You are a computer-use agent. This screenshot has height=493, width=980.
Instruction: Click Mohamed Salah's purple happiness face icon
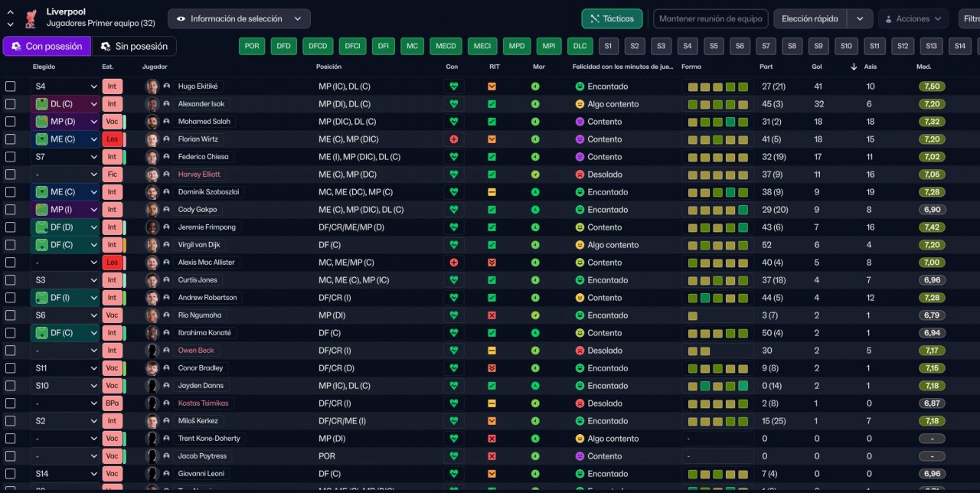[580, 122]
